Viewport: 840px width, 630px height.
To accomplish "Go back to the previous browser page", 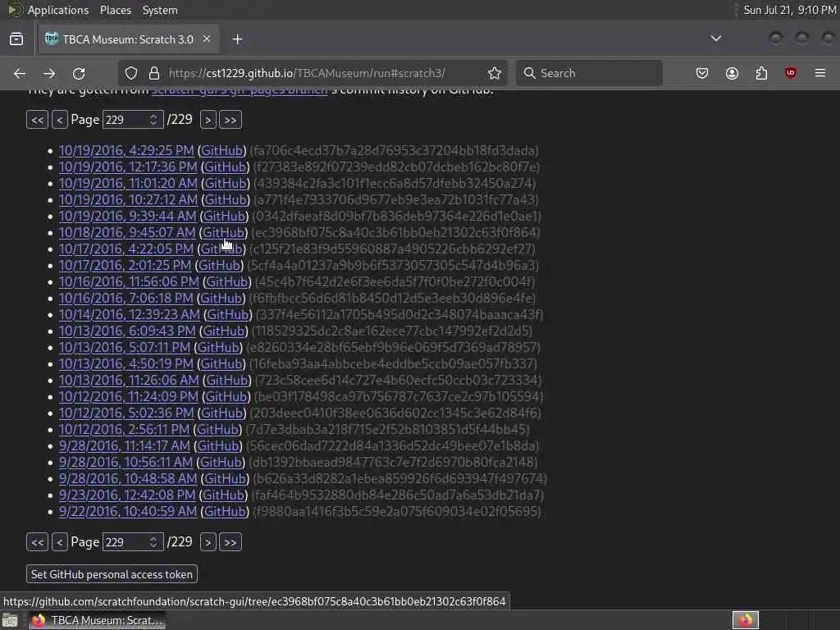I will coord(20,73).
